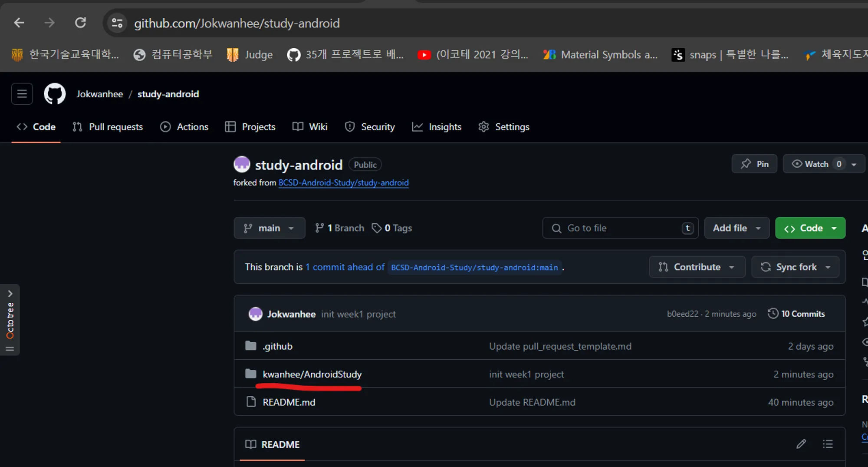Expand the Contribute dropdown

pyautogui.click(x=697, y=267)
